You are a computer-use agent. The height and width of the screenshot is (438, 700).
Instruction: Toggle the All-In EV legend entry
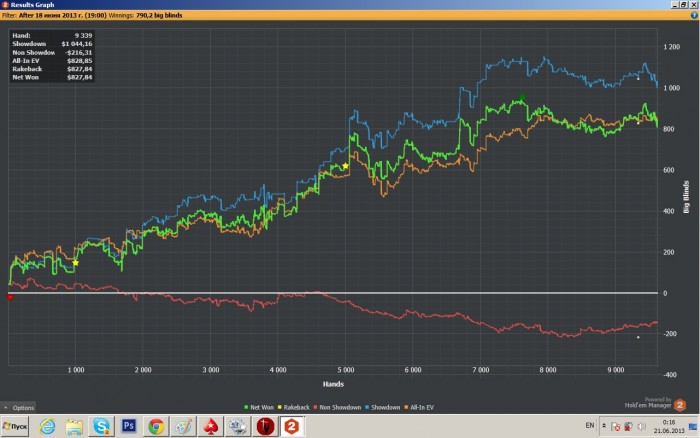419,407
